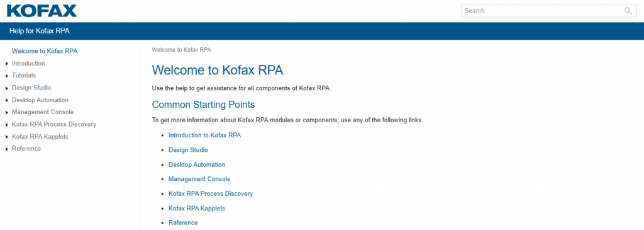Open the Tutorials sidebar item
Image resolution: width=644 pixels, height=230 pixels.
click(x=24, y=75)
